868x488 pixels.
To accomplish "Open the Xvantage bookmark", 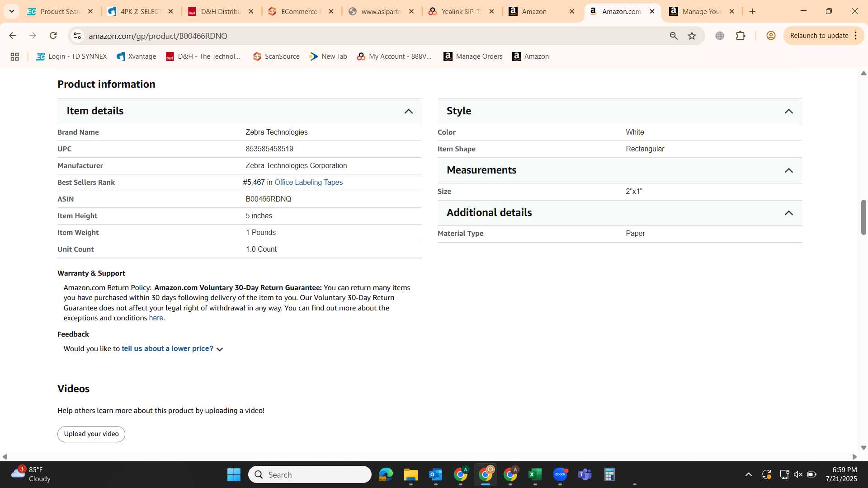I will [136, 56].
